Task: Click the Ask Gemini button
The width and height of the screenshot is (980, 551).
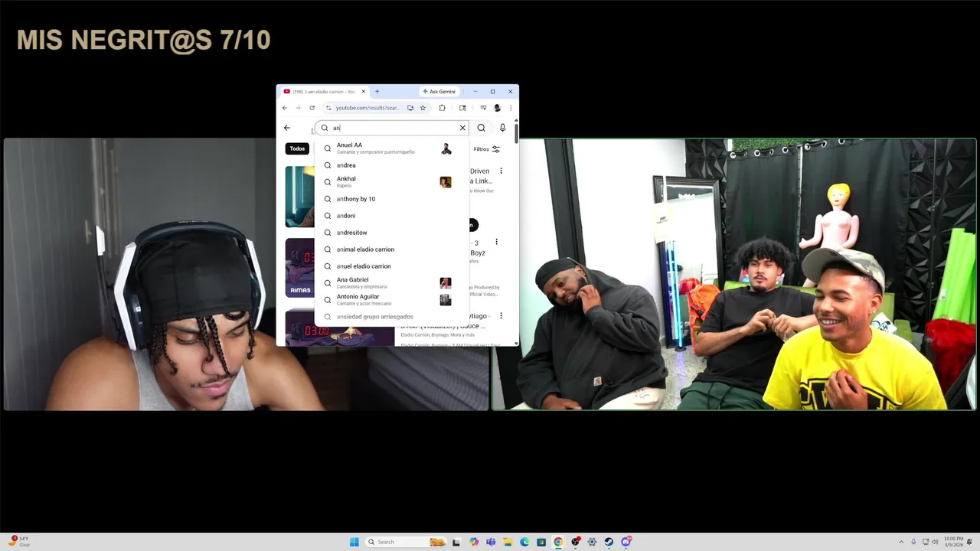Action: [439, 92]
